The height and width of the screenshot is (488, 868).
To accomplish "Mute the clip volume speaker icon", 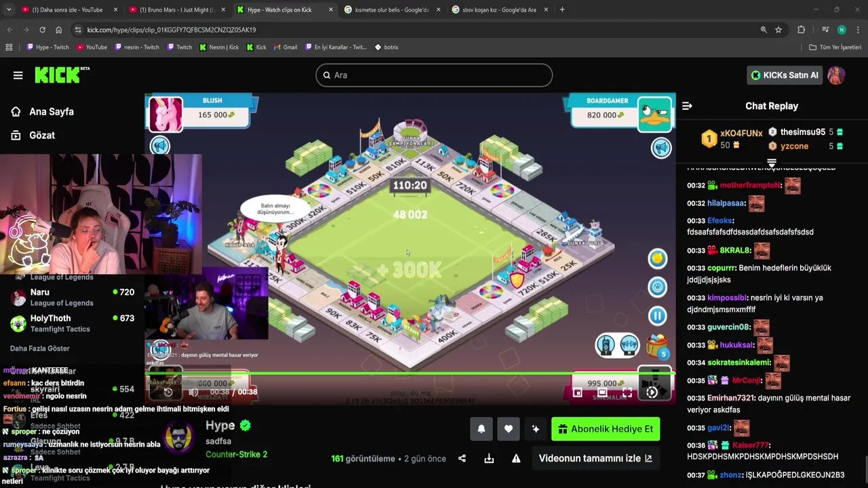I will 193,392.
